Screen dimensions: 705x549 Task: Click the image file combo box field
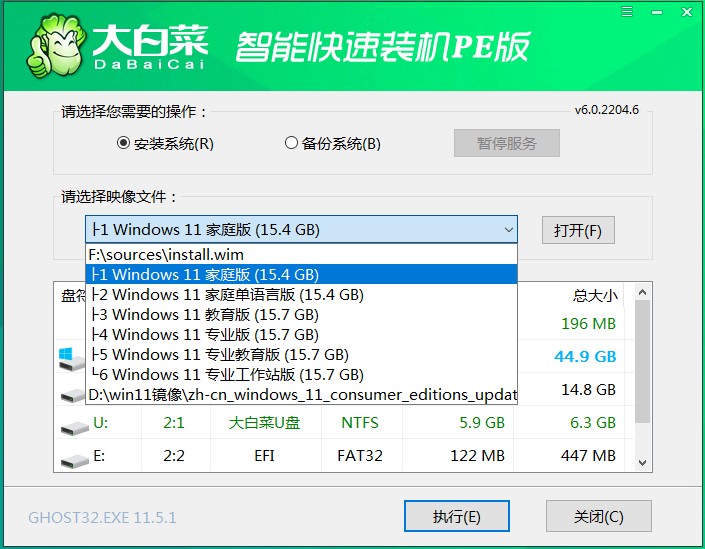tap(301, 230)
